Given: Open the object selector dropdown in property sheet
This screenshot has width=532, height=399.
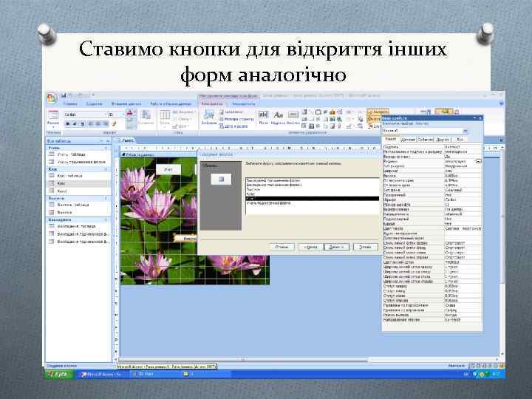Looking at the screenshot, I should coord(465,131).
